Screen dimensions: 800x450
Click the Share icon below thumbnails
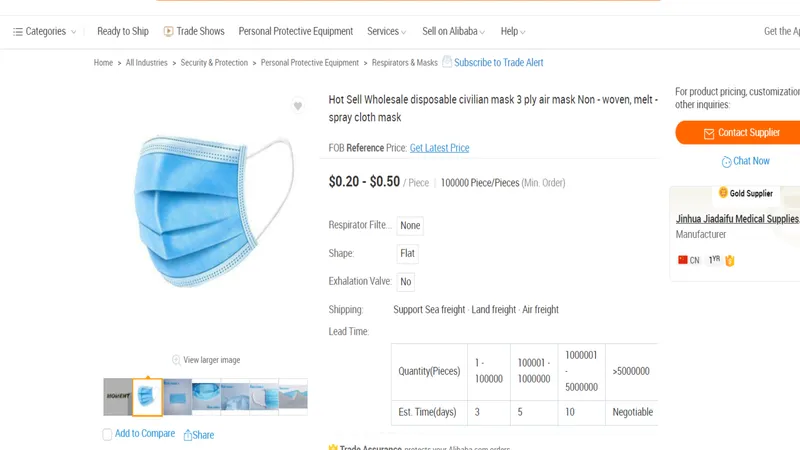pos(187,435)
